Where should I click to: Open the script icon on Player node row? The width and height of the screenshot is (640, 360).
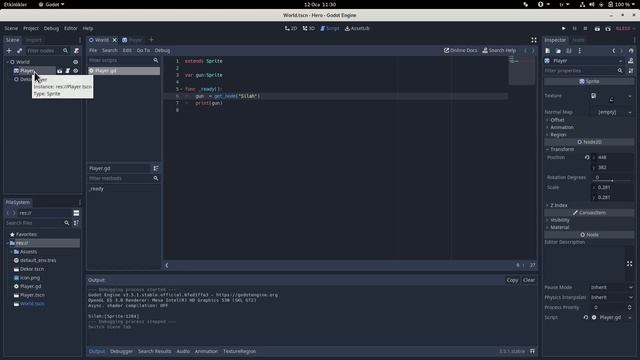pos(68,71)
